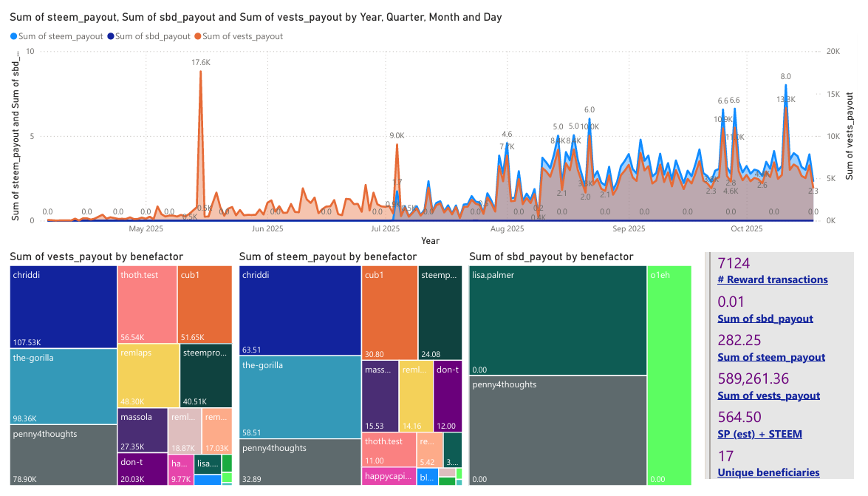Image resolution: width=868 pixels, height=496 pixels.
Task: Follow the Sum of vests_payout card link
Action: pos(768,395)
